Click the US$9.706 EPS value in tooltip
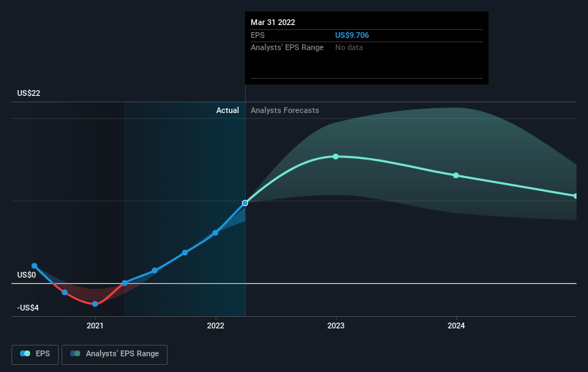Viewport: 588px width, 372px height. point(352,35)
